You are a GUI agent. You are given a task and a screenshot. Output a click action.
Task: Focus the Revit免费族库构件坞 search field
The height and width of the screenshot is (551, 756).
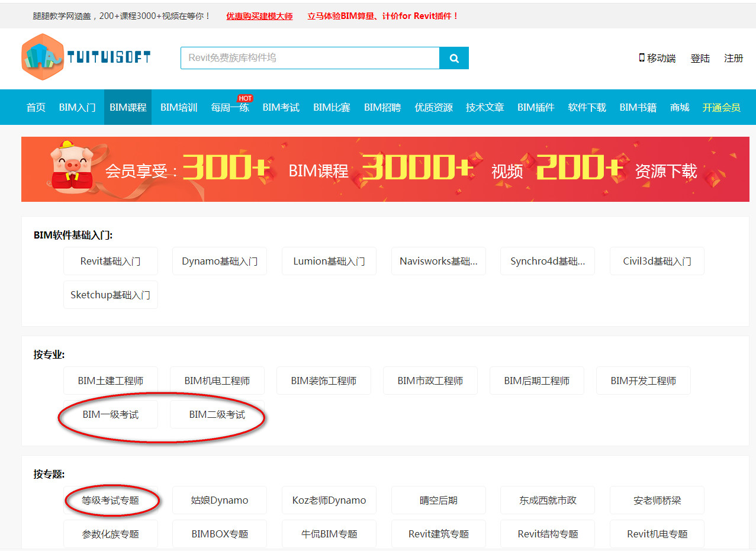tap(310, 58)
